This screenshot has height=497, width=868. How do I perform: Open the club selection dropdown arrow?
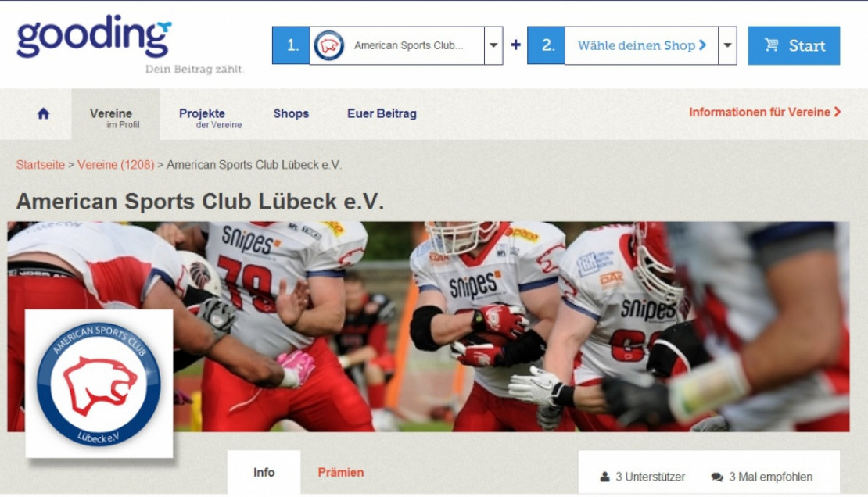coord(493,45)
